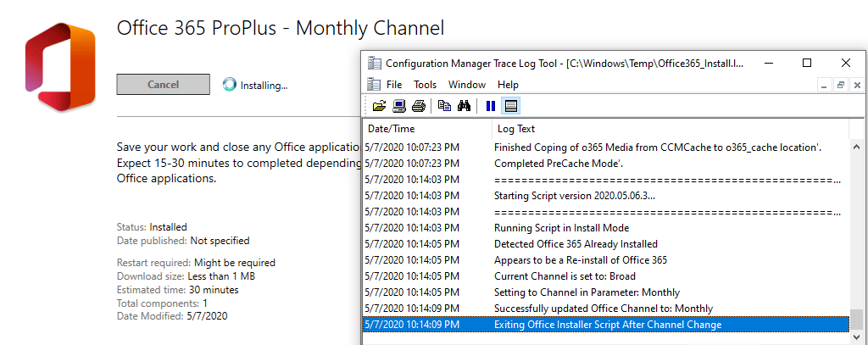Viewport: 868px width, 345px height.
Task: Select the 'Exiting Office Installer Script' log row
Action: coord(607,324)
